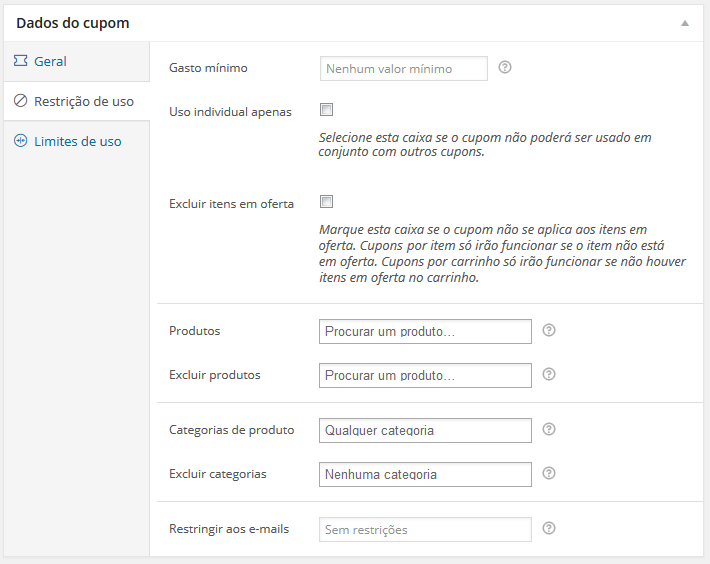
Task: Check the Excluir itens em oferta box
Action: pos(326,202)
